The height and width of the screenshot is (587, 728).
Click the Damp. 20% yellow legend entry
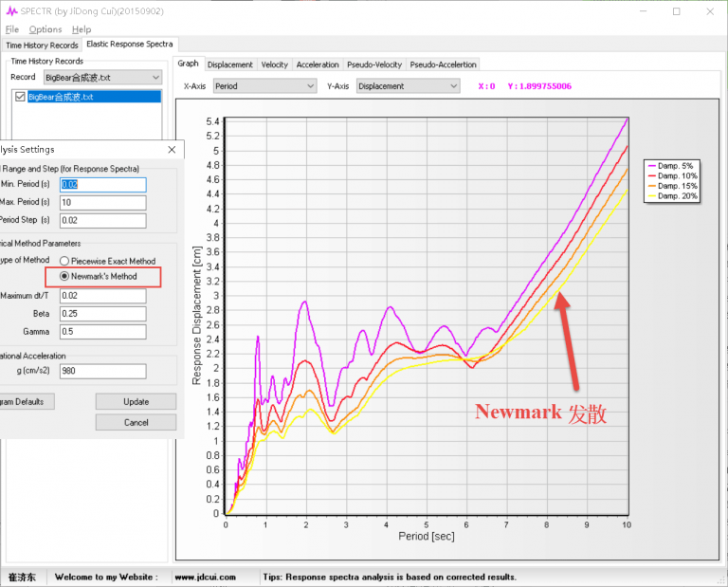click(671, 197)
